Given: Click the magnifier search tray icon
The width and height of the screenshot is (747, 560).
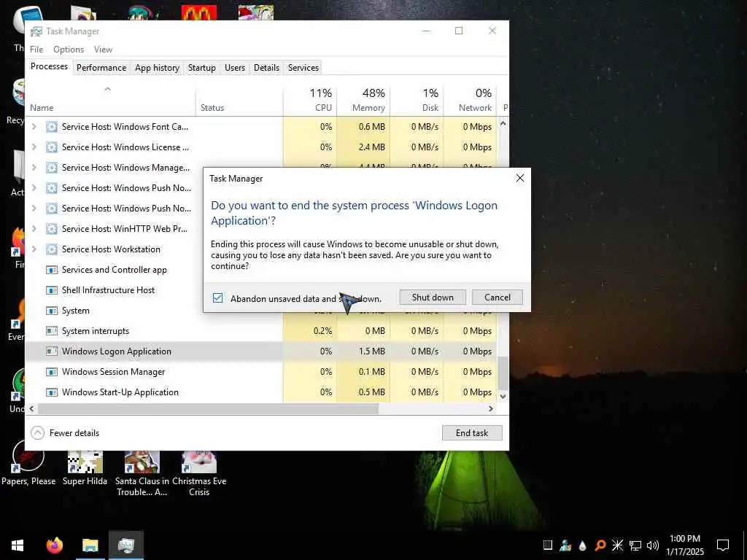Looking at the screenshot, I should (x=600, y=545).
